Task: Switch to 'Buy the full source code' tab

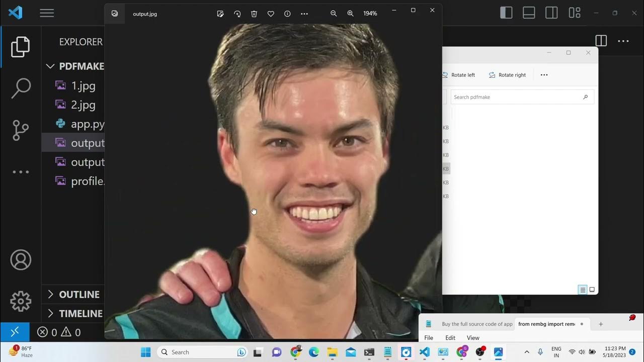Action: click(476, 324)
